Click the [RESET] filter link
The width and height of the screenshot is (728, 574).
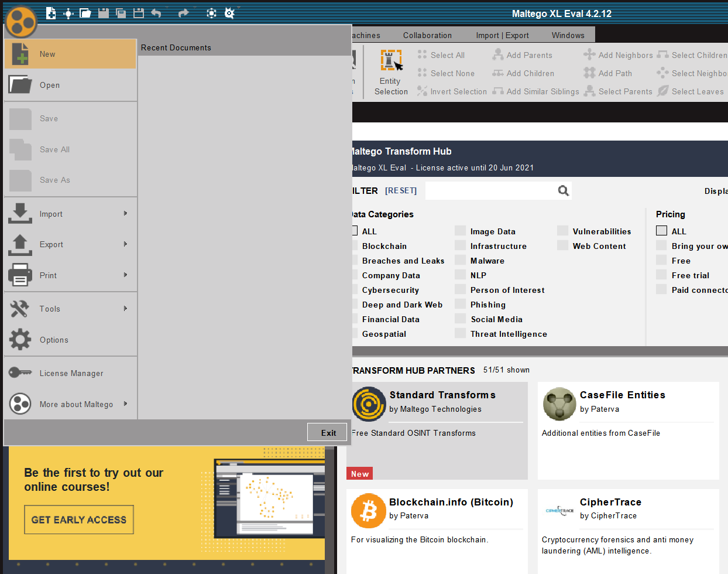(401, 190)
